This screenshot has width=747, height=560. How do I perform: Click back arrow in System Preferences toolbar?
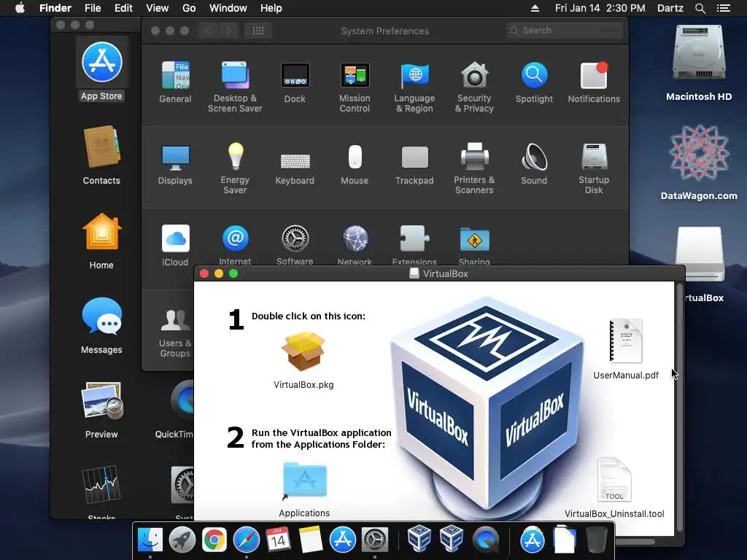click(208, 31)
